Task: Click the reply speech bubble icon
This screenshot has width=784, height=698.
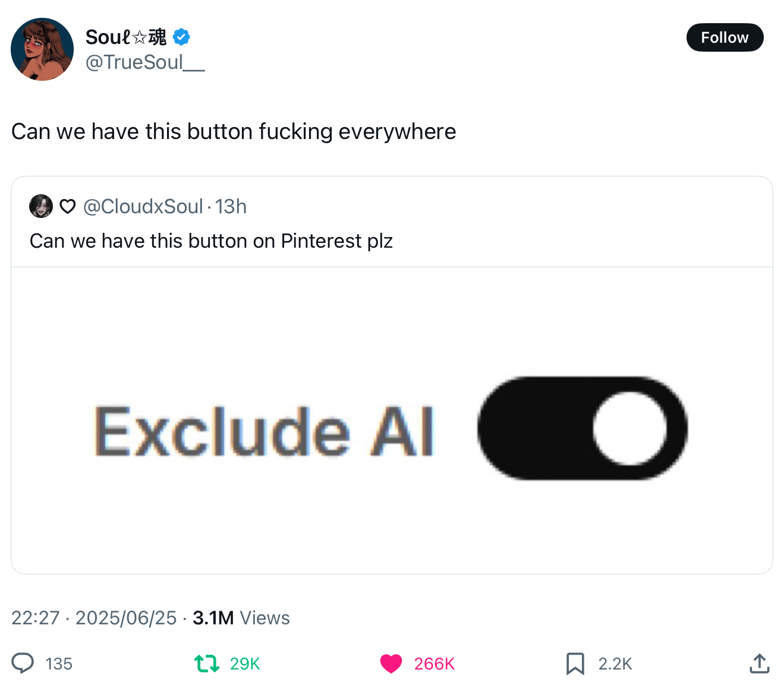Action: [23, 663]
